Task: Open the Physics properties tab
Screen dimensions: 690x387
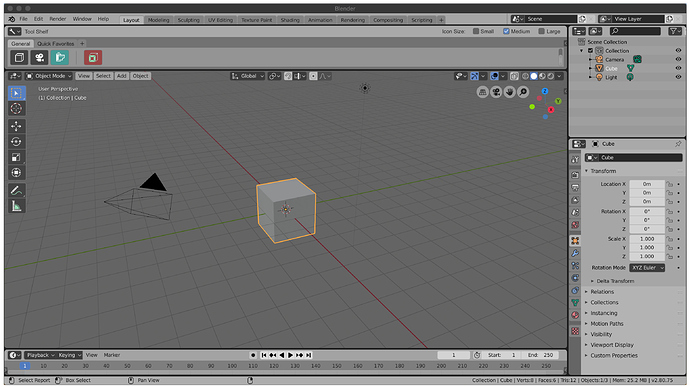Action: pos(575,278)
